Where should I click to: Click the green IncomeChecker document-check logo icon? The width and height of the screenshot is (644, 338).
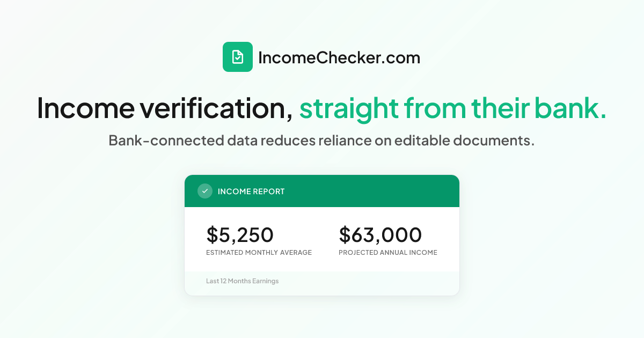[x=237, y=57]
